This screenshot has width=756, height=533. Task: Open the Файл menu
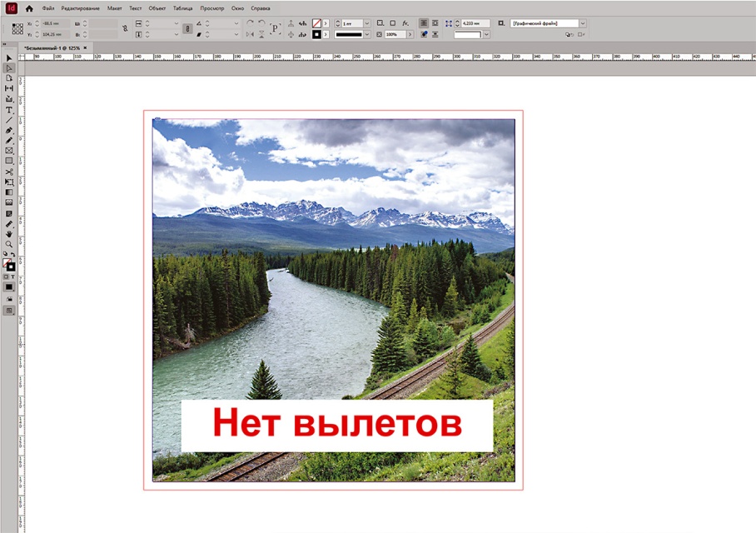[48, 7]
